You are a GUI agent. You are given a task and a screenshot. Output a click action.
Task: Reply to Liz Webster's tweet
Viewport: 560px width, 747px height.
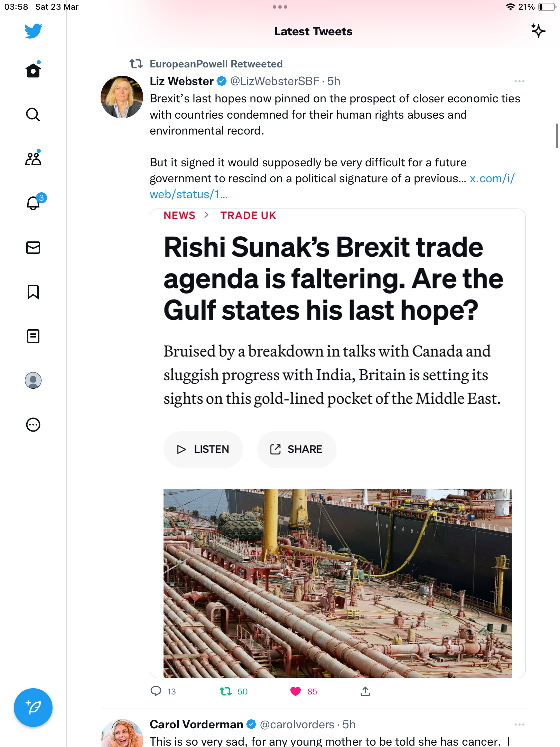pos(156,691)
